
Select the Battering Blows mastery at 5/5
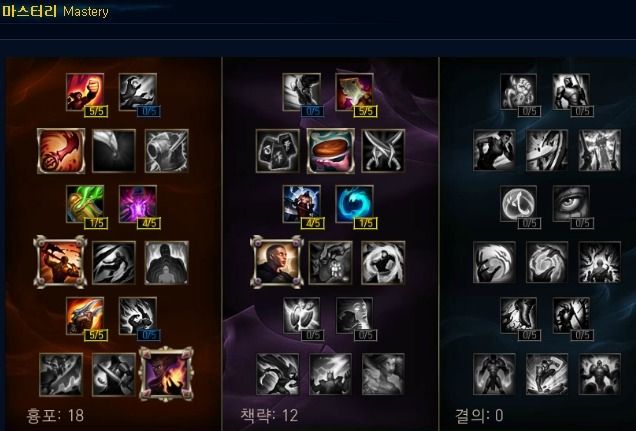pos(85,316)
